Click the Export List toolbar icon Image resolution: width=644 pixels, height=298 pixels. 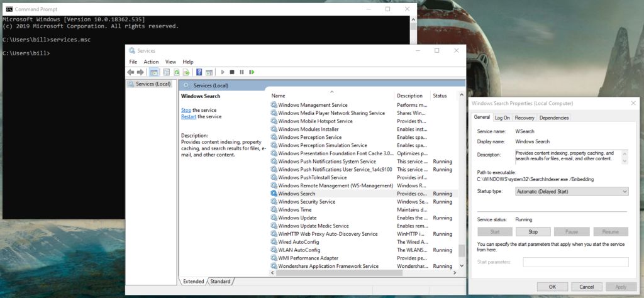pos(186,72)
